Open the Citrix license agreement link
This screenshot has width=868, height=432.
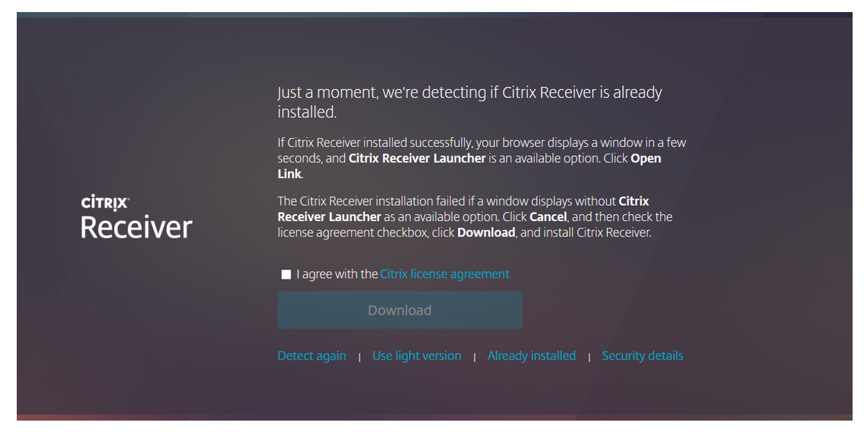pyautogui.click(x=444, y=274)
